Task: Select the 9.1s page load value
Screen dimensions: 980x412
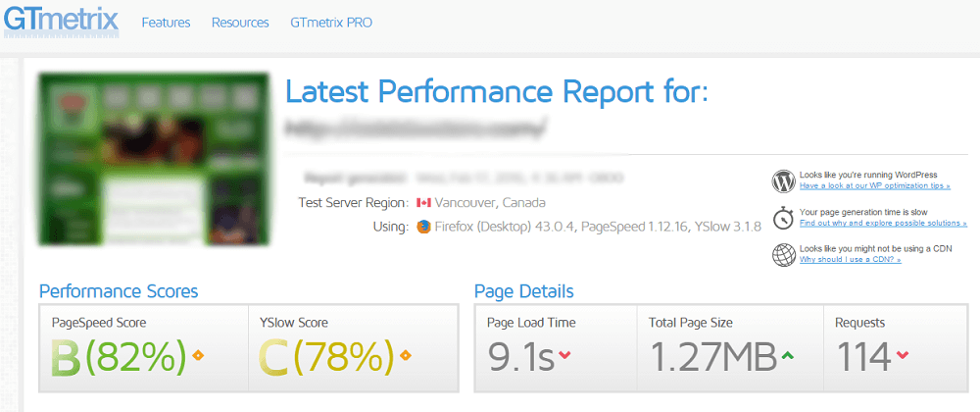Action: point(520,357)
